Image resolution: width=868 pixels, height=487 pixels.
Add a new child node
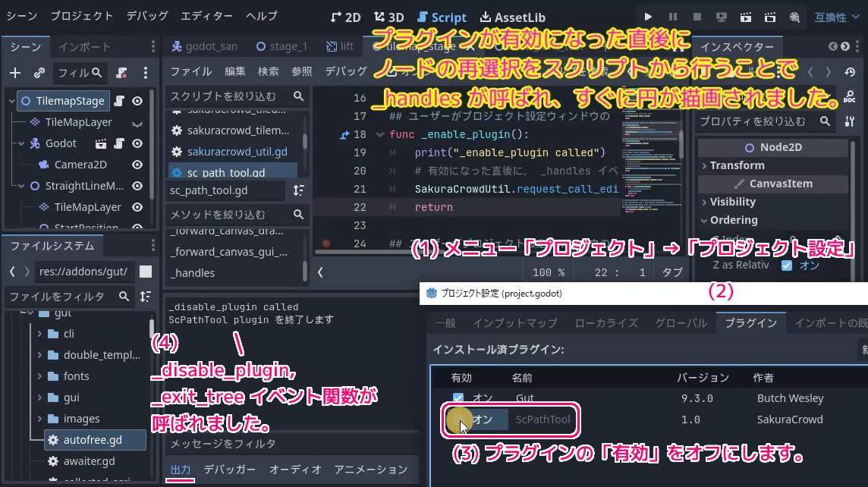pos(15,73)
